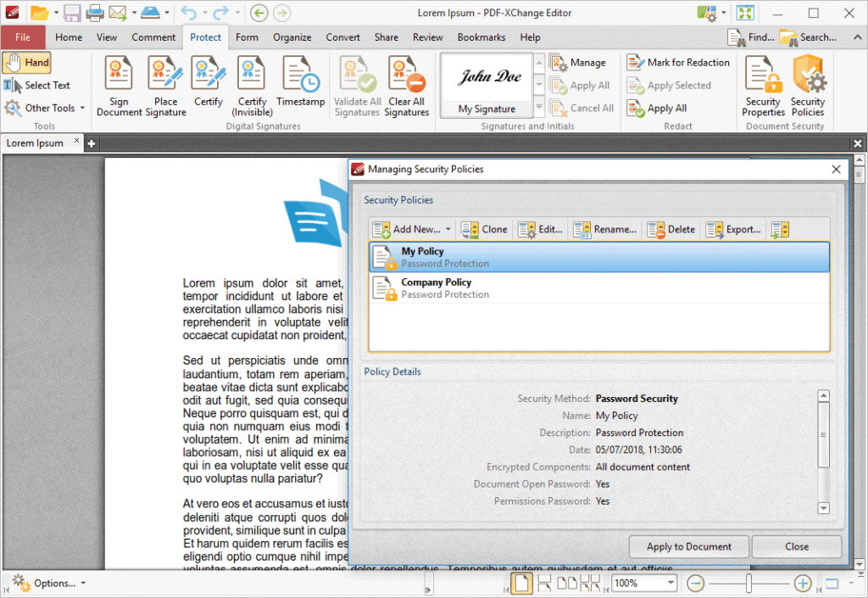868x598 pixels.
Task: Clear All Signatures from the document
Action: point(406,85)
